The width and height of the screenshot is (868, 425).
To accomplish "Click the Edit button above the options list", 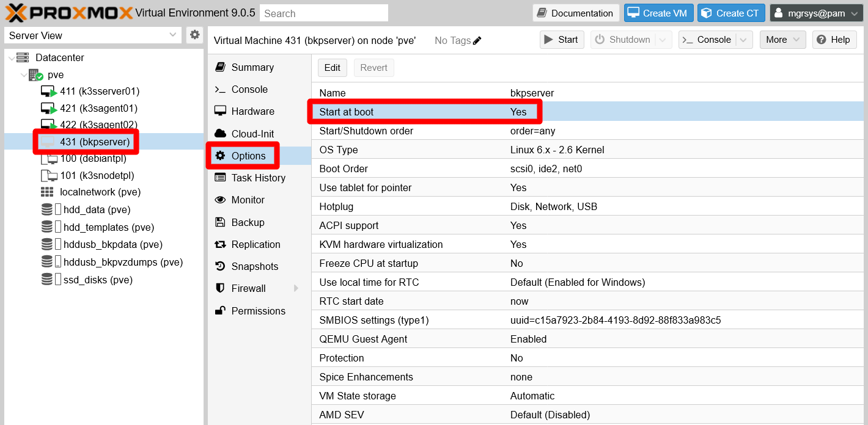I will coord(332,68).
